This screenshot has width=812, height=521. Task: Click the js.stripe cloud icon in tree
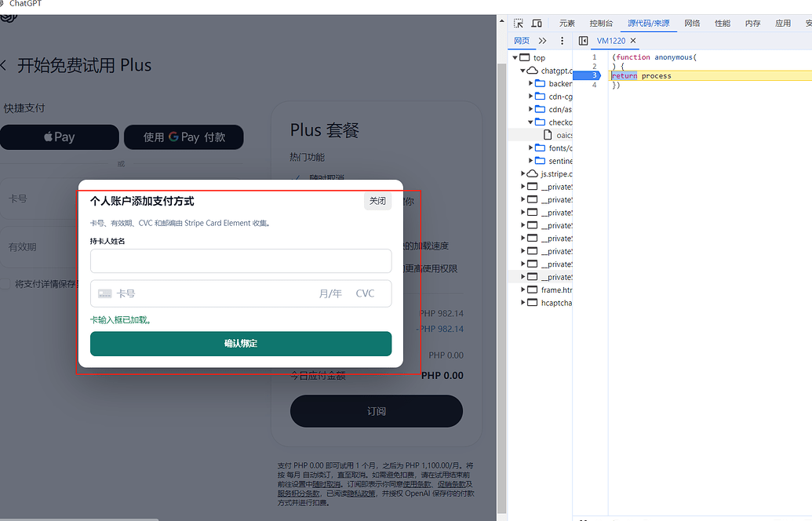pyautogui.click(x=533, y=173)
